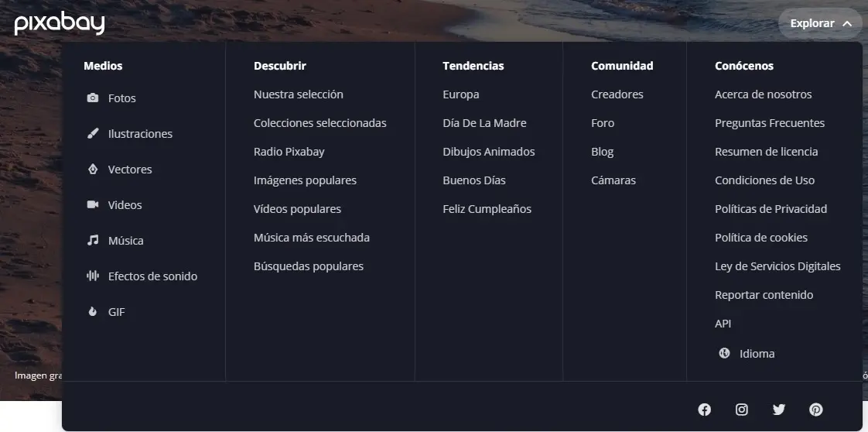Click the Música note icon
868x432 pixels.
[93, 240]
